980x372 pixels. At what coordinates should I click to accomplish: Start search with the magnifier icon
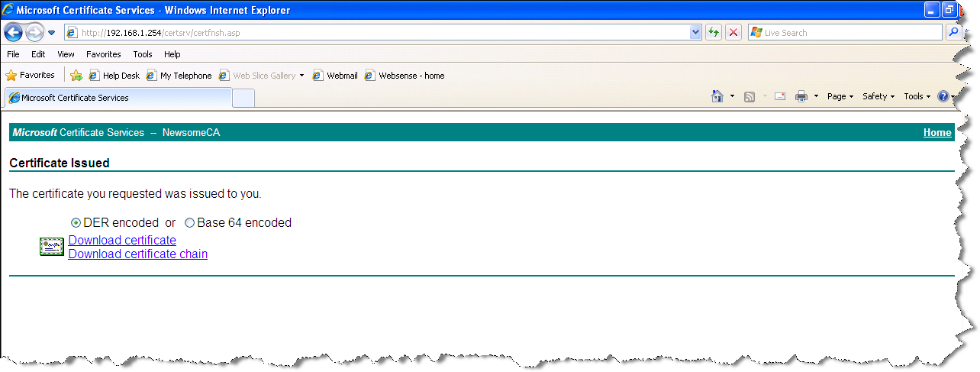(953, 33)
